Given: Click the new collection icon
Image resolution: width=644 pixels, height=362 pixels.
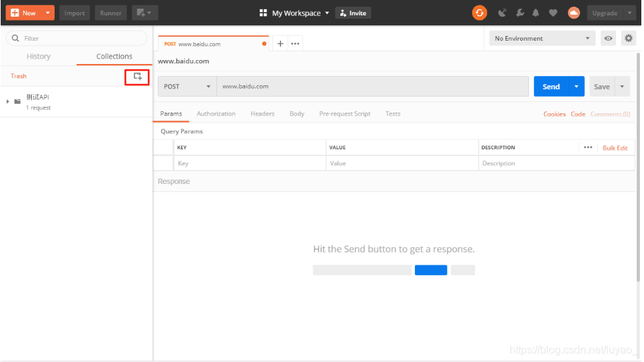Looking at the screenshot, I should pos(137,77).
